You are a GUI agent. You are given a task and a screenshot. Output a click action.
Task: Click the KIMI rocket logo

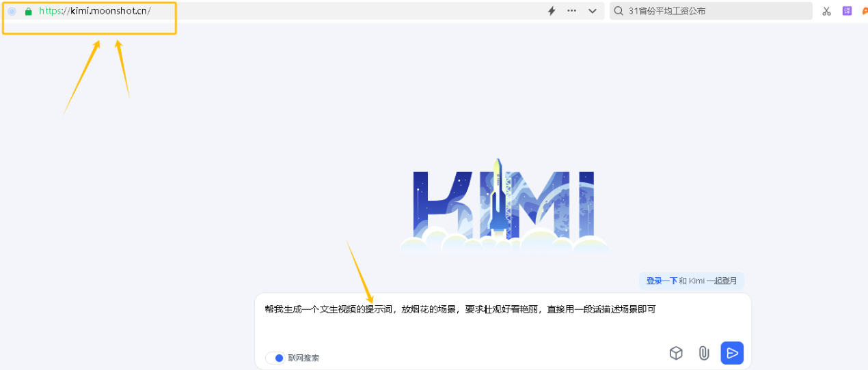click(x=504, y=205)
